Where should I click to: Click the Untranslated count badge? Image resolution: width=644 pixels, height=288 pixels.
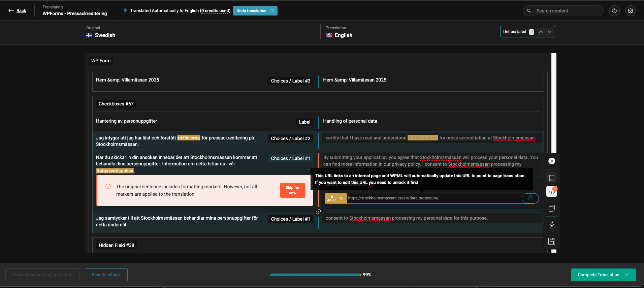click(x=532, y=32)
